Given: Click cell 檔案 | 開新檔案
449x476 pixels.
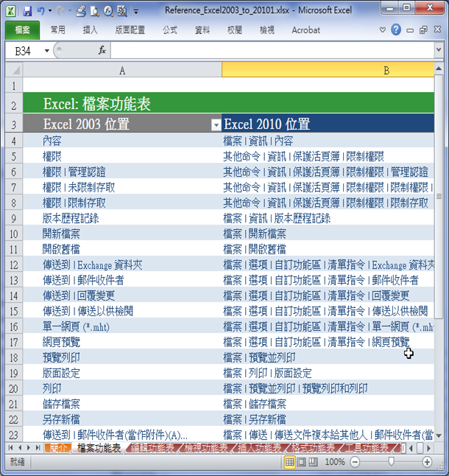Looking at the screenshot, I should (328, 234).
